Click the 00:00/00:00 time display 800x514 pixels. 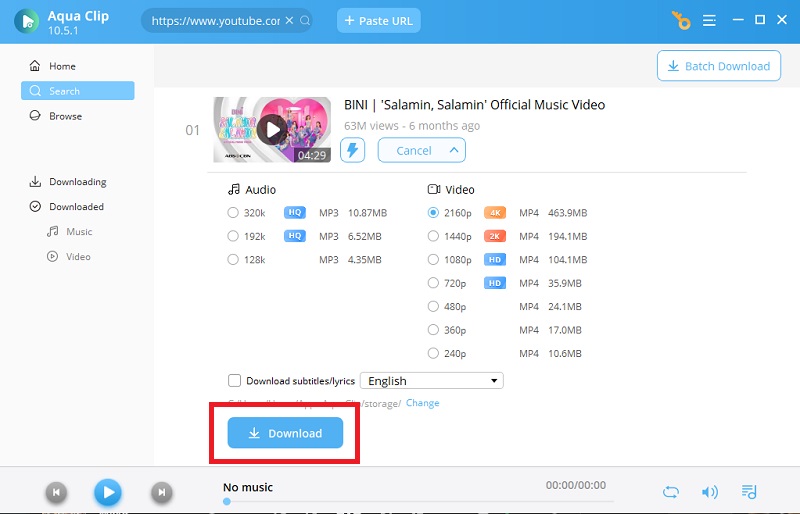(576, 485)
